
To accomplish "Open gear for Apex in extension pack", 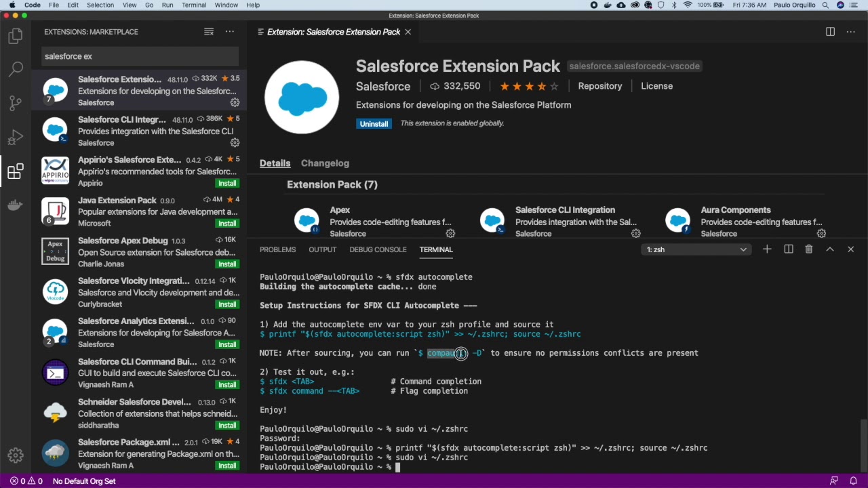I will click(x=450, y=233).
